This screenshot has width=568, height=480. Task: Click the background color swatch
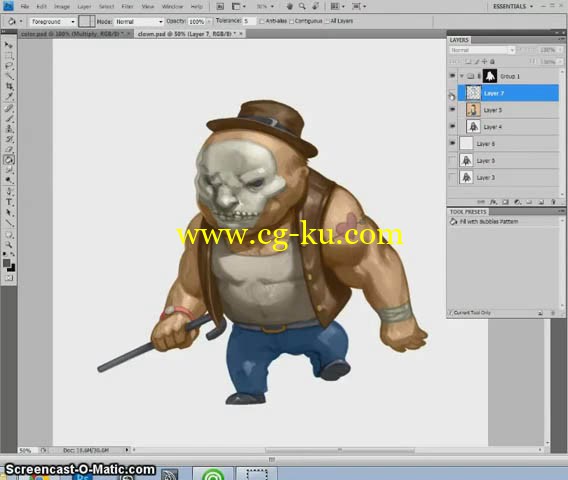[12, 268]
